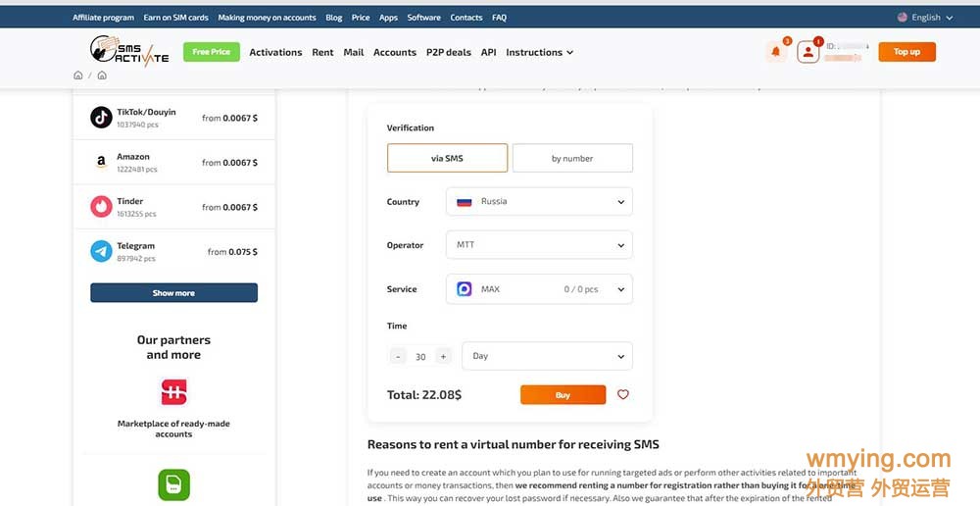Select verification via SMS

coord(448,158)
